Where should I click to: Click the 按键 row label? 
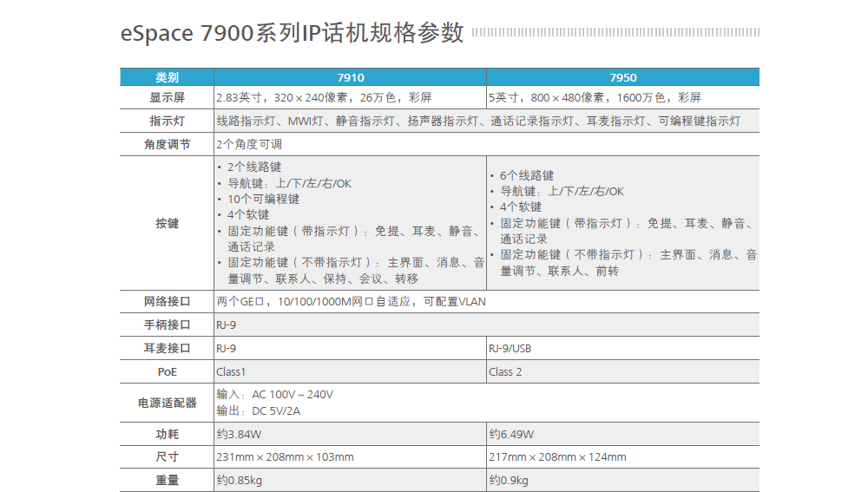pyautogui.click(x=167, y=223)
